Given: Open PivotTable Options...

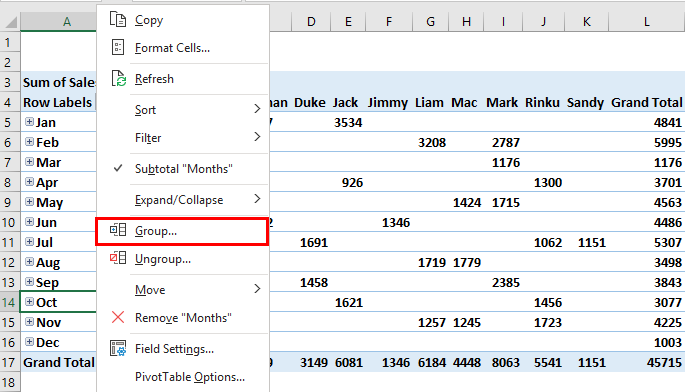Looking at the screenshot, I should click(x=183, y=377).
